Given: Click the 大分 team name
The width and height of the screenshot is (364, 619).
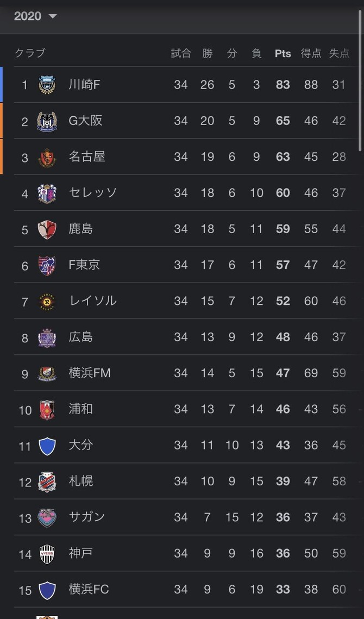Looking at the screenshot, I should [81, 445].
